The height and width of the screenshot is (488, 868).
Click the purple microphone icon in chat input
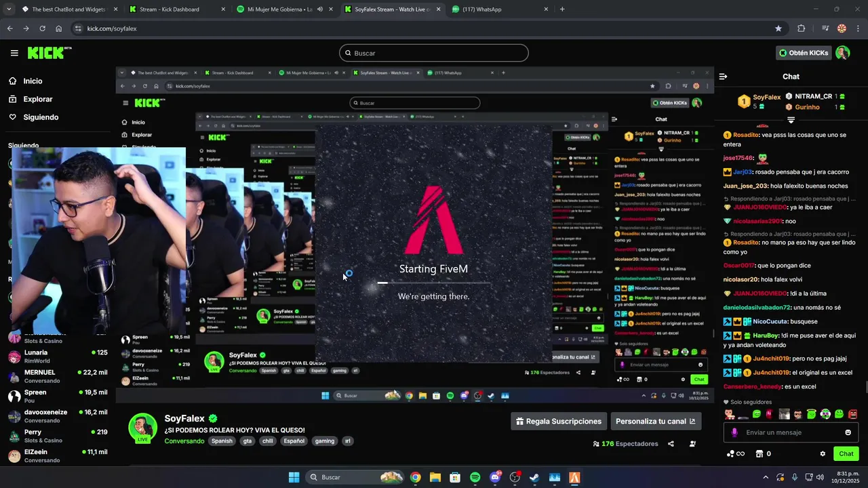734,432
